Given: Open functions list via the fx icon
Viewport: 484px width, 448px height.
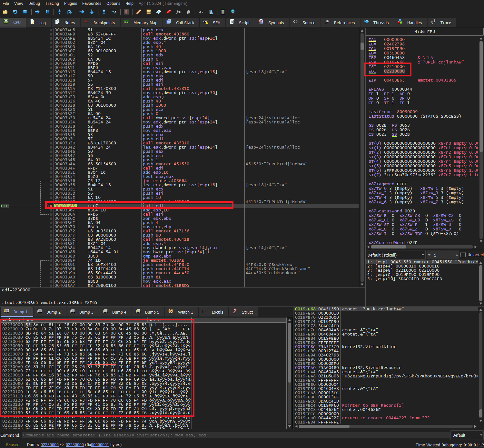Looking at the screenshot, I should click(178, 12).
